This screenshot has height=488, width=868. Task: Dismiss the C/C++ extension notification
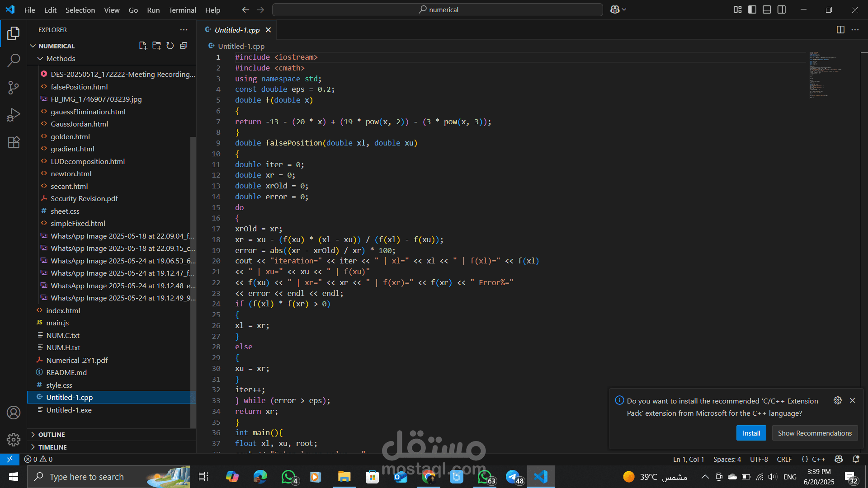852,400
